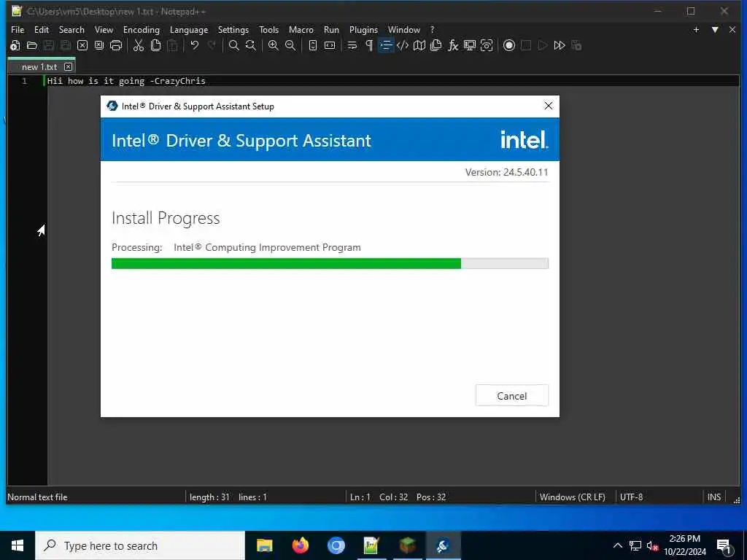Open the Macro menu
The image size is (747, 560).
301,29
